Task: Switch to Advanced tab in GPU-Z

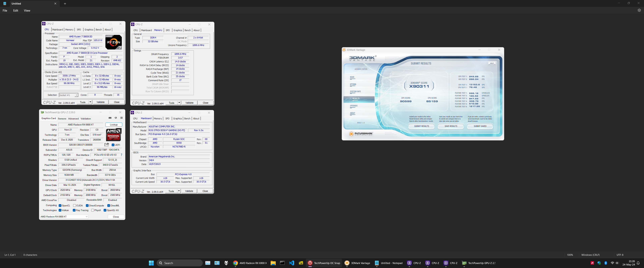Action: pyautogui.click(x=73, y=119)
